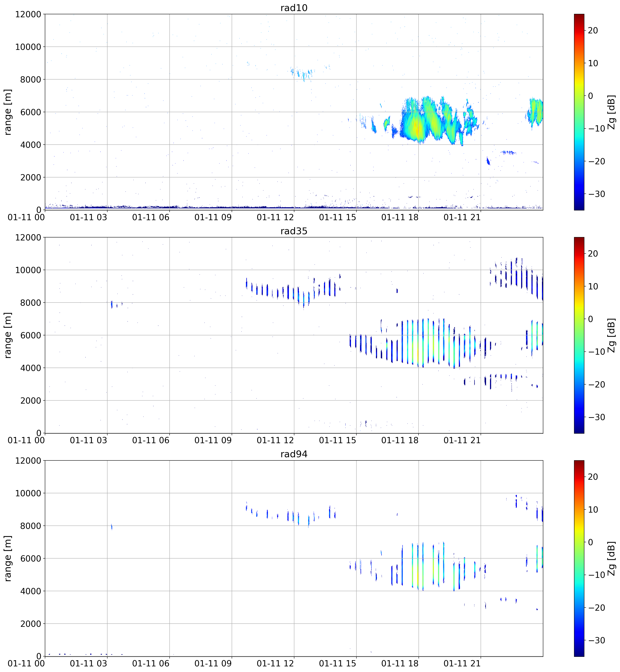Select the rad35 panel's 'range [m]' axis label

8,335
